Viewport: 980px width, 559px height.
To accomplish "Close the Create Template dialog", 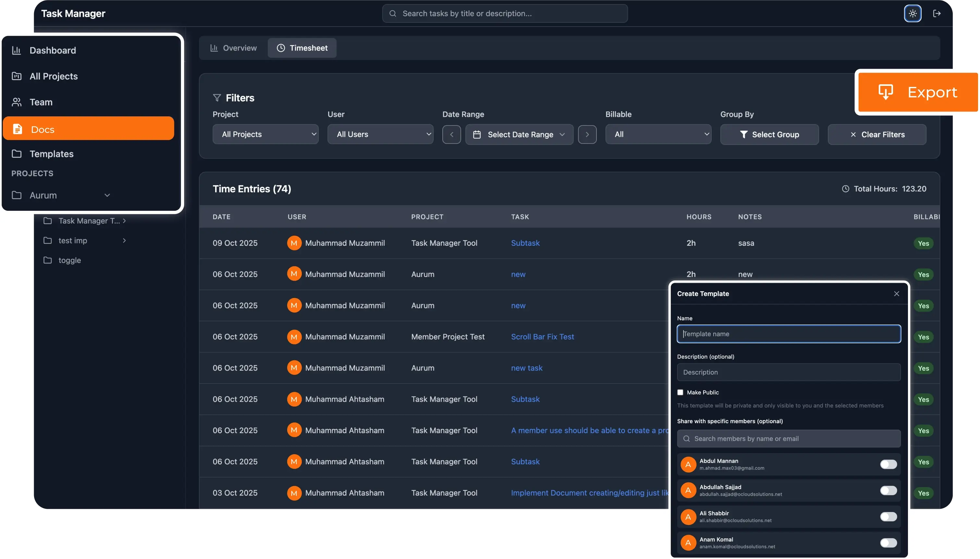I will (896, 294).
